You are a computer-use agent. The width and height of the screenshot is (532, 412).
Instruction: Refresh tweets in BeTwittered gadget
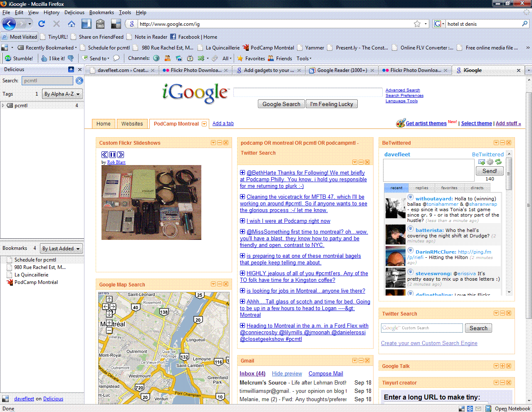(x=498, y=162)
